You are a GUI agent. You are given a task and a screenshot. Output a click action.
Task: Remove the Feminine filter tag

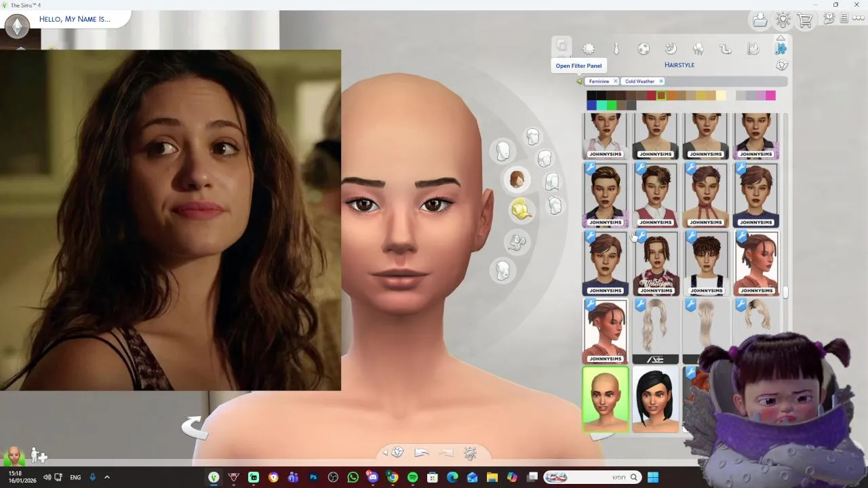pos(615,81)
